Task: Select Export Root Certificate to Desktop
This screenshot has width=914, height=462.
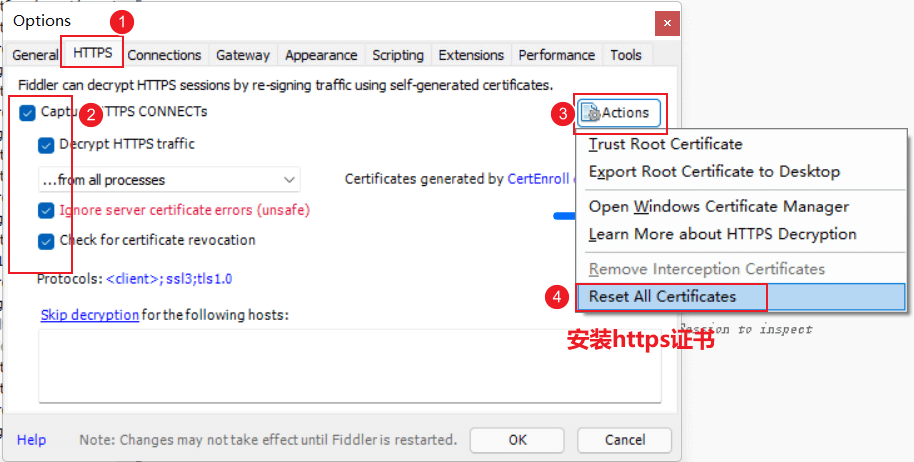Action: [x=714, y=172]
